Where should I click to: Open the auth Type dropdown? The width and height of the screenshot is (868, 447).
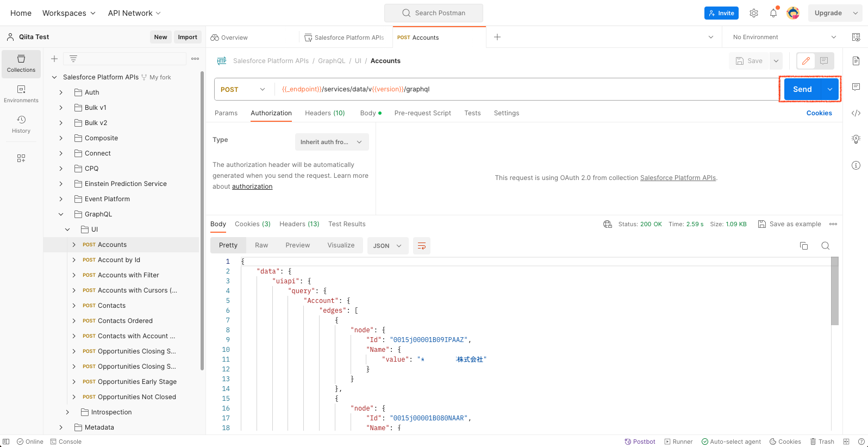coord(332,142)
